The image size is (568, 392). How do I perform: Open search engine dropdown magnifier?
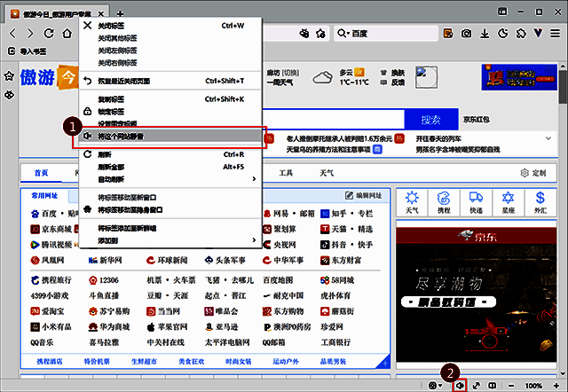click(x=343, y=34)
